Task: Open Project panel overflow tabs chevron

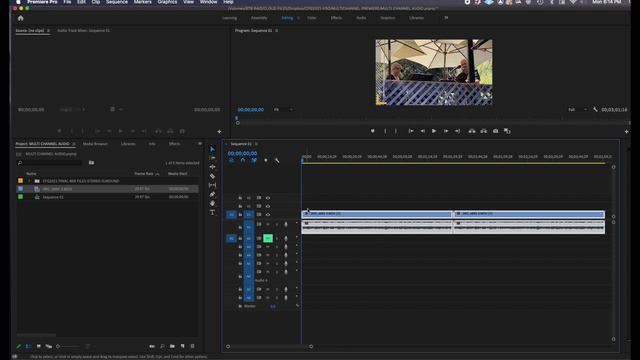Action: click(x=200, y=144)
